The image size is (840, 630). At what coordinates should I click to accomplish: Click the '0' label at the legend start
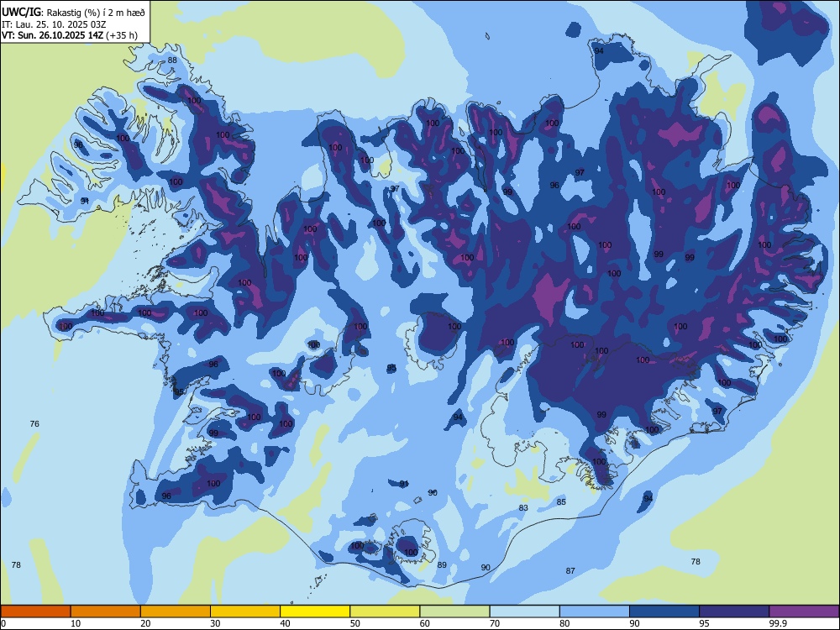tap(3, 623)
